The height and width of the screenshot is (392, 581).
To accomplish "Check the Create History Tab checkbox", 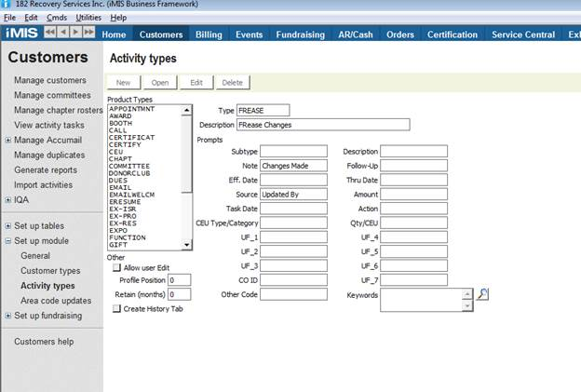I will point(116,308).
